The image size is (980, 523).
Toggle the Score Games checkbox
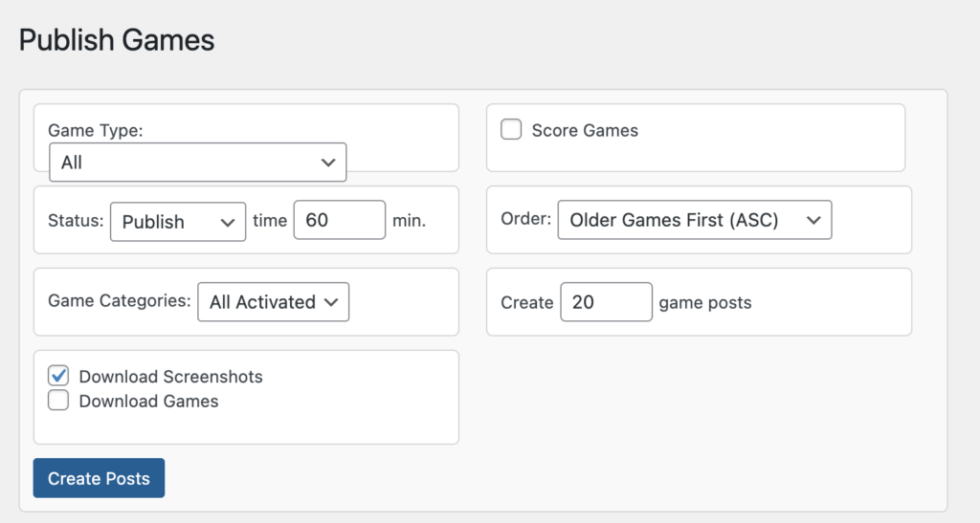(x=511, y=129)
